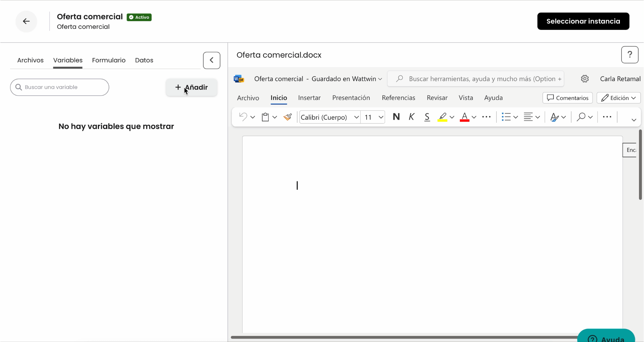Viewport: 644px width, 342px height.
Task: Open the Vista ribbon tab
Action: [x=466, y=98]
